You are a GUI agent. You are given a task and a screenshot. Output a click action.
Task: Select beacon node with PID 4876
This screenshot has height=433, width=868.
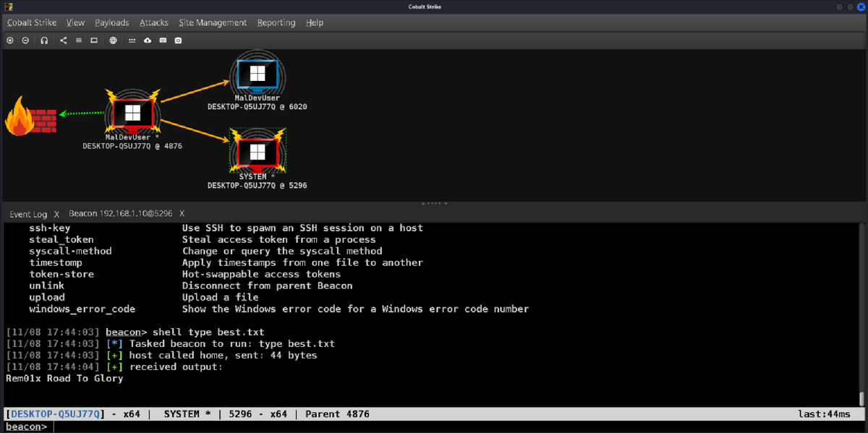coord(132,113)
